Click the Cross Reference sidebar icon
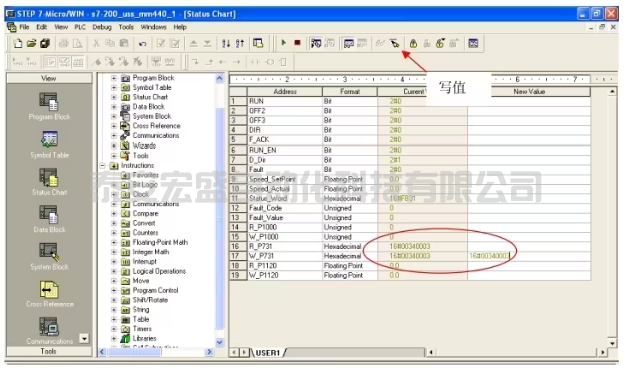This screenshot has width=629, height=374. 49,294
